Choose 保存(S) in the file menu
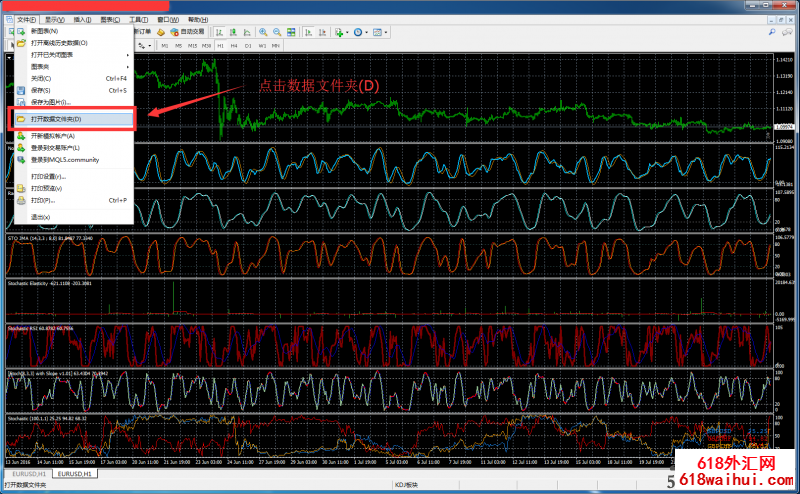The image size is (800, 494). 74,90
